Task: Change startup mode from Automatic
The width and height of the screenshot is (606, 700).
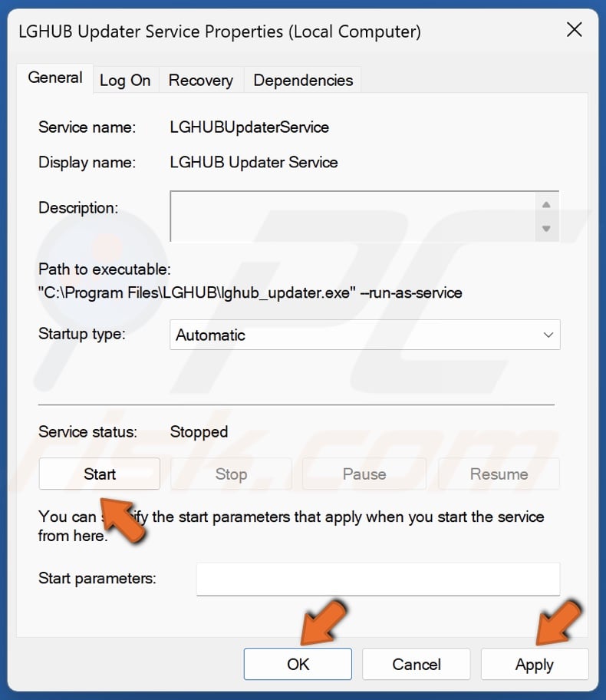Action: 364,335
